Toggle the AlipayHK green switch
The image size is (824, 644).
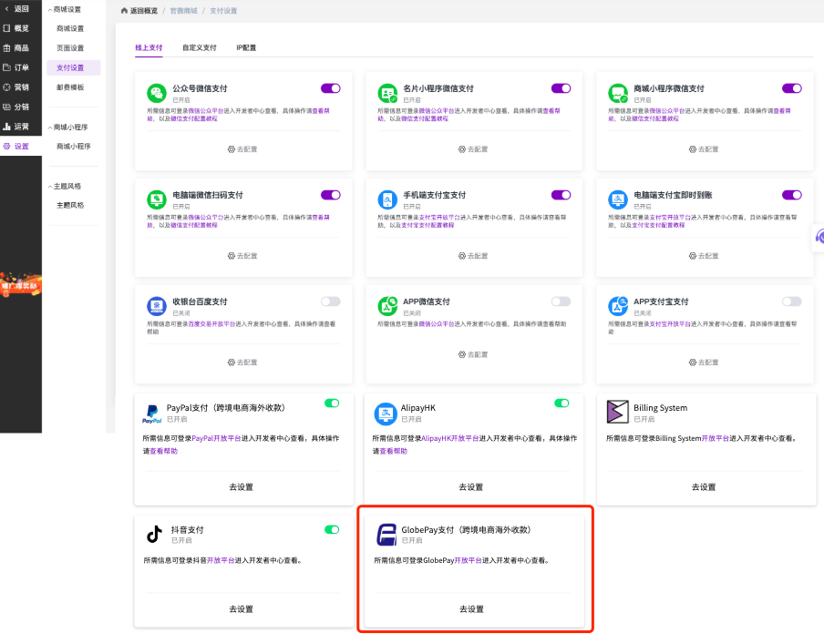coord(561,404)
